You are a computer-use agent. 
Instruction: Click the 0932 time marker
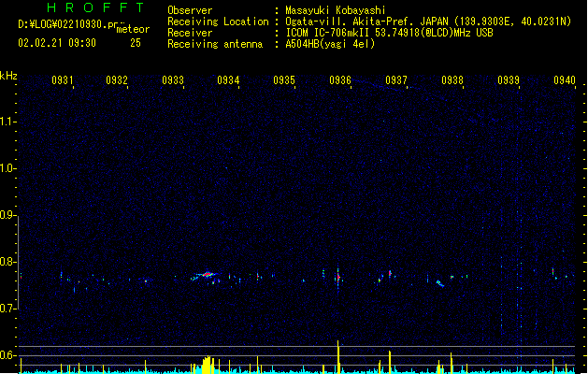coord(117,79)
